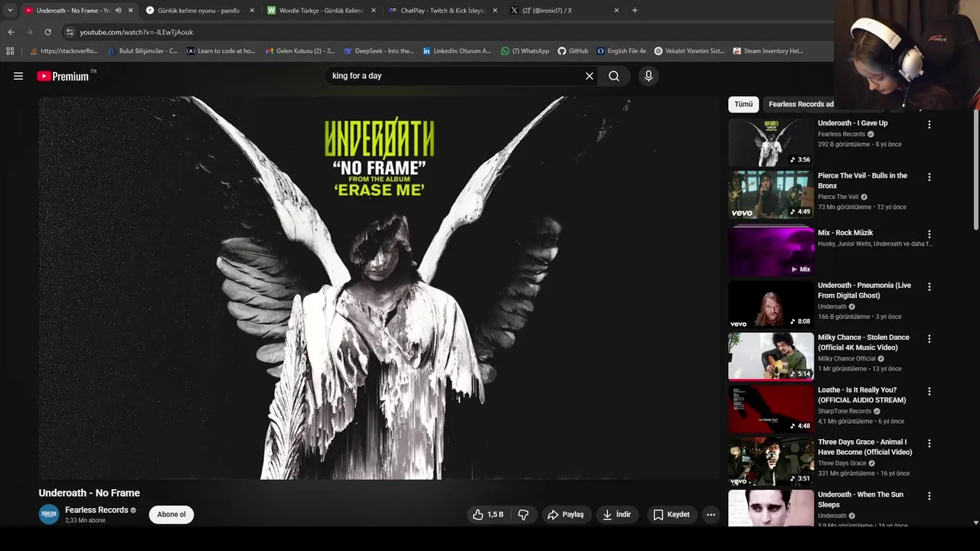This screenshot has width=980, height=551.
Task: Open WhatsApp bookmark
Action: 525,51
